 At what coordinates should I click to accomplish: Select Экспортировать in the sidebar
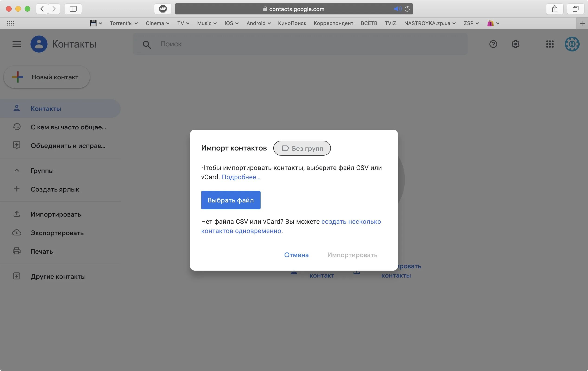tap(57, 233)
